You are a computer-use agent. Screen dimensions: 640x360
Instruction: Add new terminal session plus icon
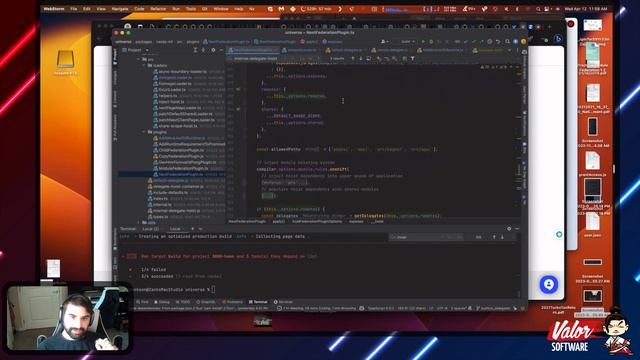tap(193, 229)
